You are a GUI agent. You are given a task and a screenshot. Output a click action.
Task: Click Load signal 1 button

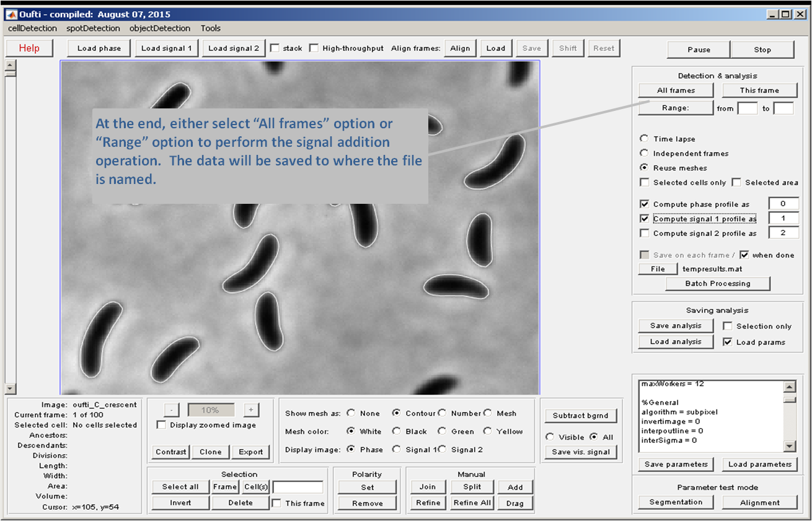(x=167, y=48)
